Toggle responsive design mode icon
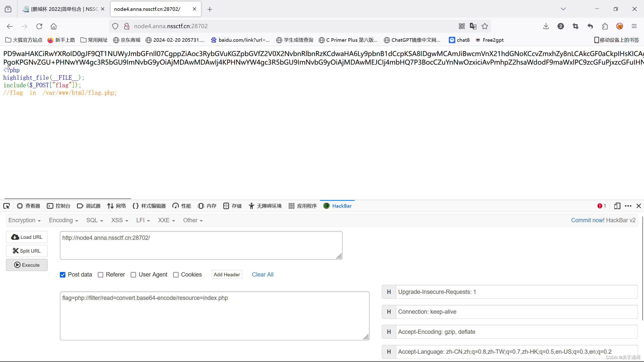Image resolution: width=644 pixels, height=362 pixels. pyautogui.click(x=617, y=206)
